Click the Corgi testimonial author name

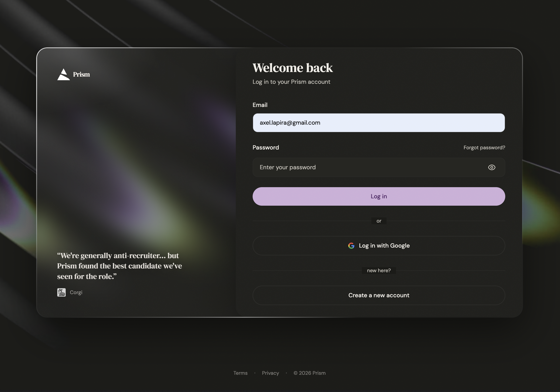click(x=76, y=292)
